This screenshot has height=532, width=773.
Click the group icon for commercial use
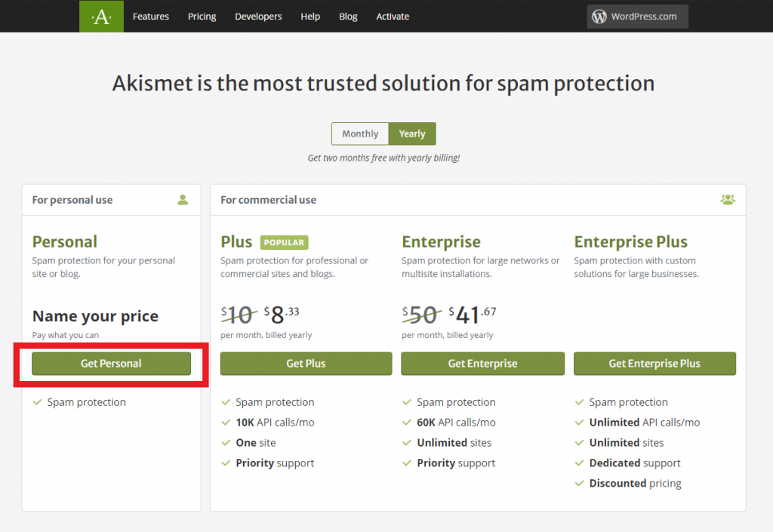(728, 199)
